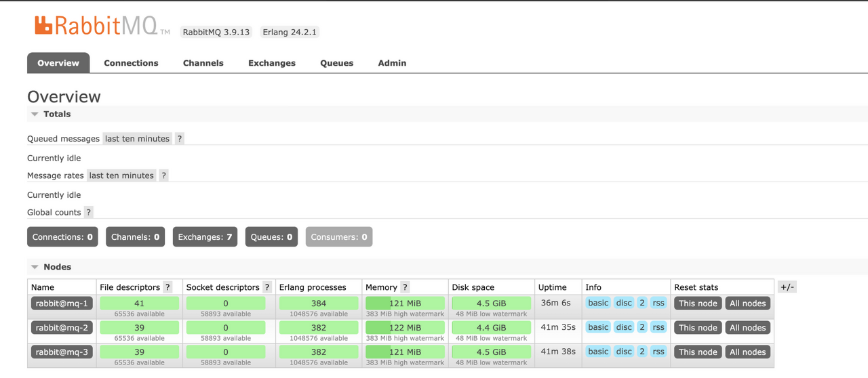The height and width of the screenshot is (378, 868).
Task: Click the memory usage bar for rabbit@mq-1
Action: pyautogui.click(x=405, y=303)
